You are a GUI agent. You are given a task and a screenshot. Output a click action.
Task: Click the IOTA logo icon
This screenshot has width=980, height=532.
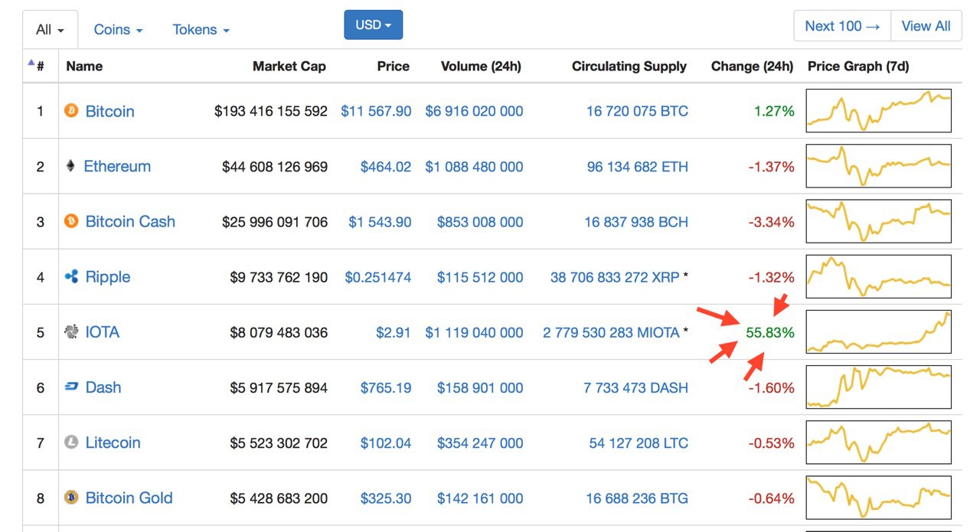[71, 331]
